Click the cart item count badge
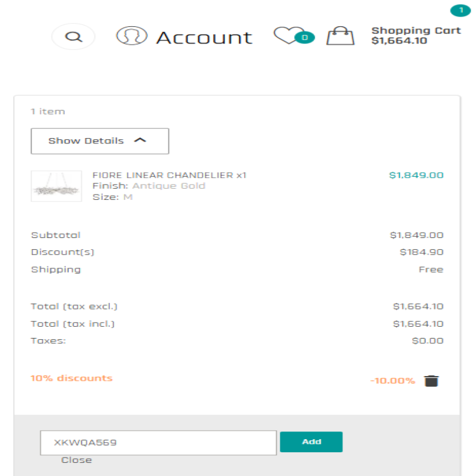The image size is (476, 476). pos(461,11)
